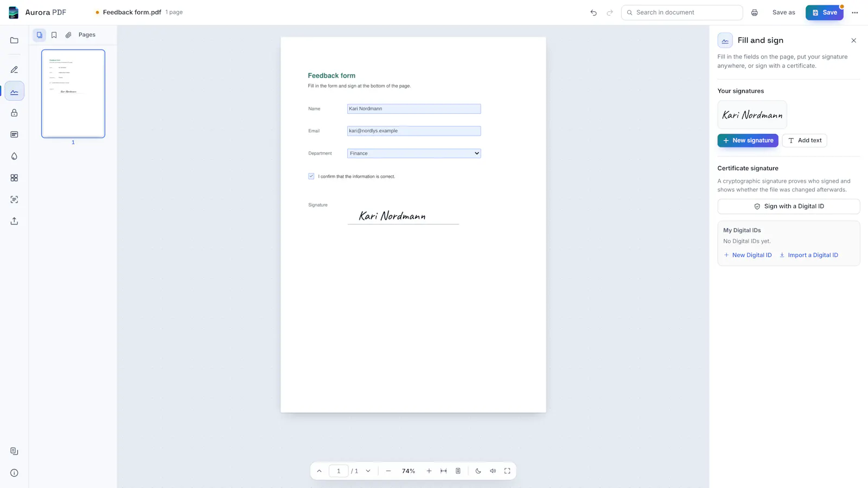Screen dimensions: 868x488
Task: Click Import a Digital ID link
Action: 808,255
